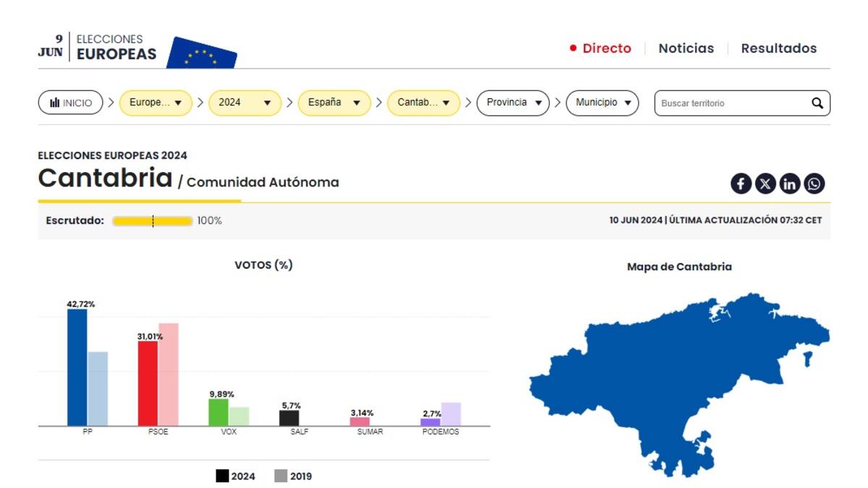
Task: Open the Noticias menu item
Action: [686, 48]
